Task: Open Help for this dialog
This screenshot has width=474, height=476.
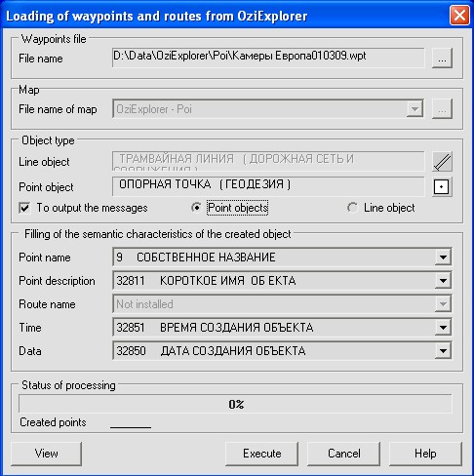Action: (x=425, y=454)
